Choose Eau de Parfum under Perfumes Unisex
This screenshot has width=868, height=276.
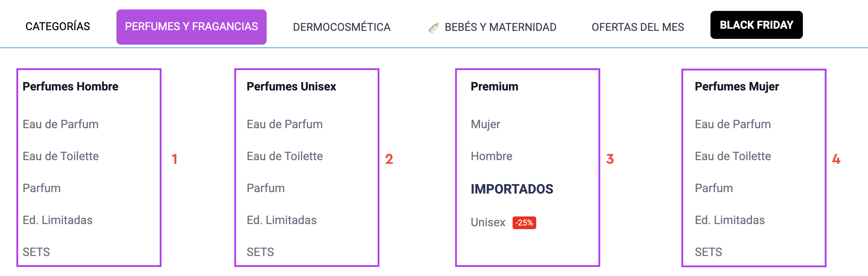coord(284,124)
